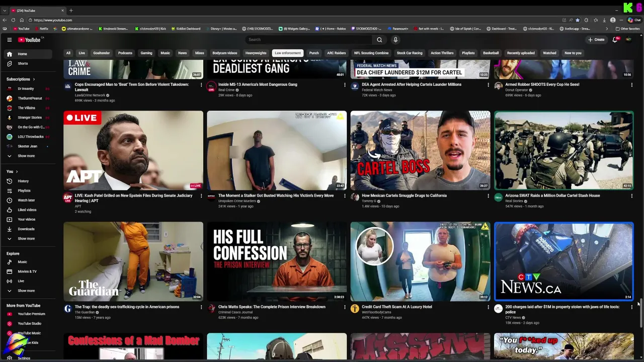Select the All filter chip
Viewport: 644px width, 362px height.
click(68, 53)
